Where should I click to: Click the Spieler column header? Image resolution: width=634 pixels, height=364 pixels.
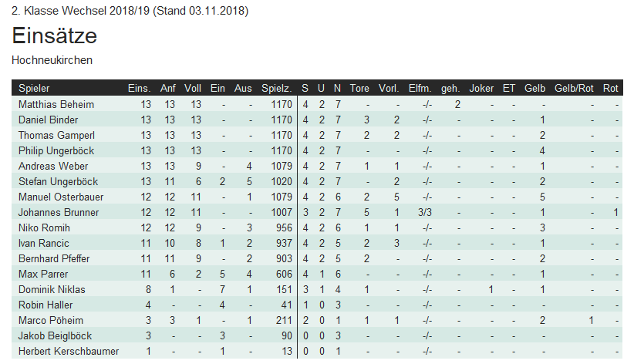coord(34,88)
